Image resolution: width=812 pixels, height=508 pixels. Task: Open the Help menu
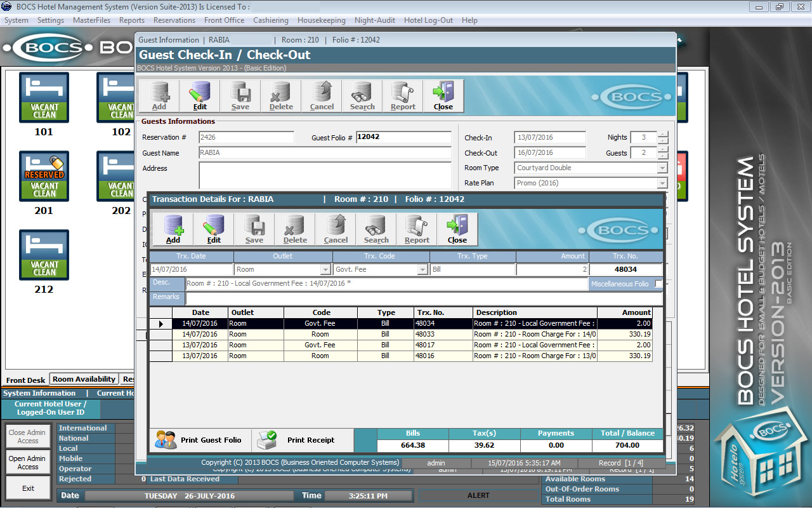pyautogui.click(x=470, y=20)
